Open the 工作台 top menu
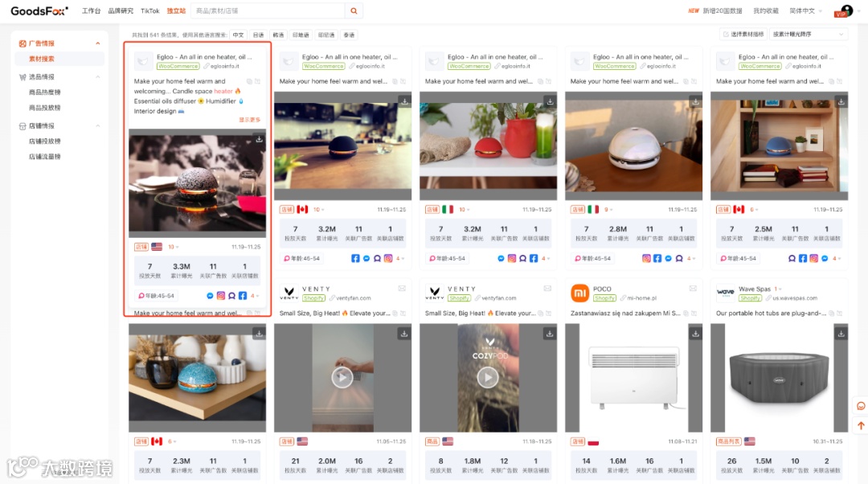This screenshot has height=484, width=868. [92, 10]
